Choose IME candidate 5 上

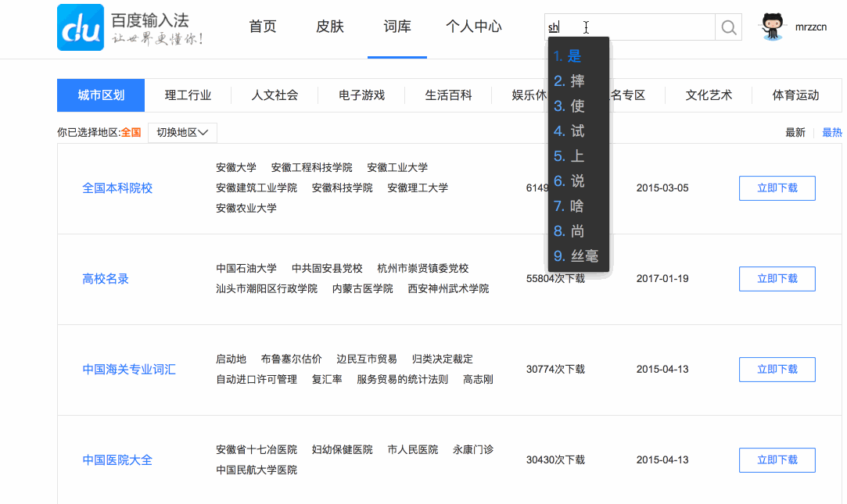579,156
